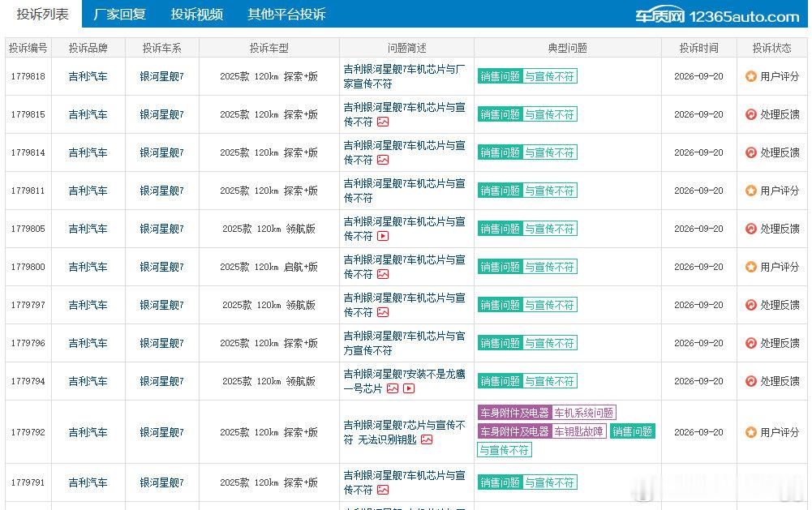Click the star rating icon for complaint 1779800
The image size is (812, 510).
click(751, 267)
